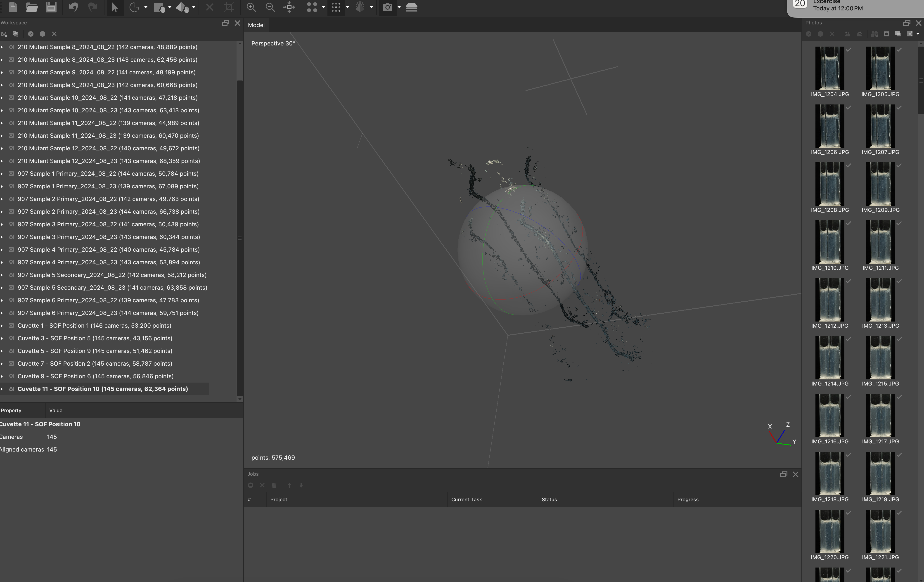The image size is (924, 582).
Task: Toggle the Show Cameras camera icon
Action: [388, 7]
